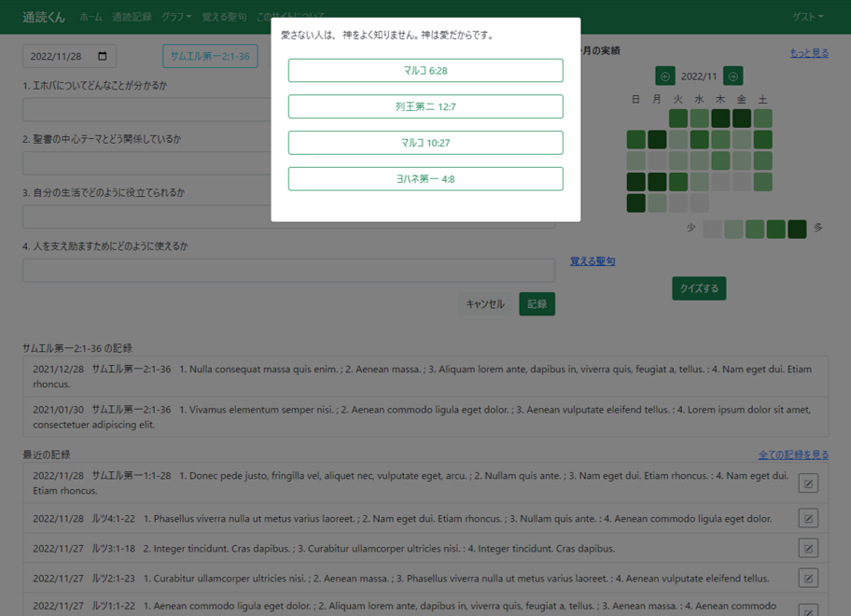Open the ホーム nav item

[91, 17]
